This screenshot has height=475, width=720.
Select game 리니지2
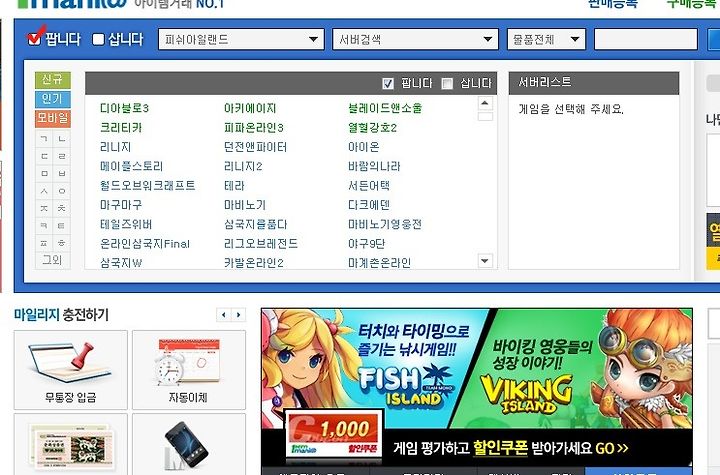[243, 166]
